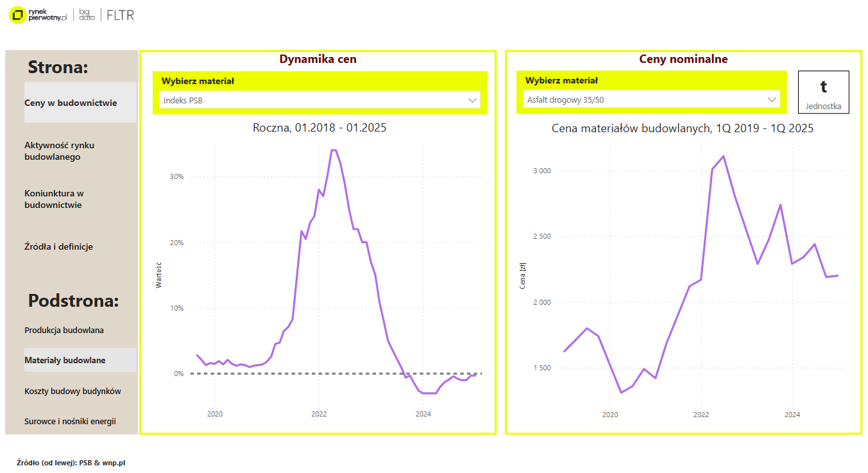868x473 pixels.
Task: Open the Indeks PSB dropdown chevron
Action: point(473,100)
